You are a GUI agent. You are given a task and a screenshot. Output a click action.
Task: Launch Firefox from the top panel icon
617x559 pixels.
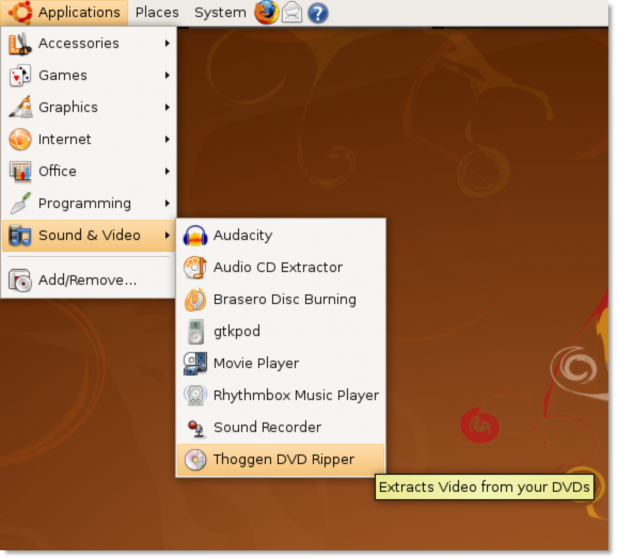click(266, 12)
